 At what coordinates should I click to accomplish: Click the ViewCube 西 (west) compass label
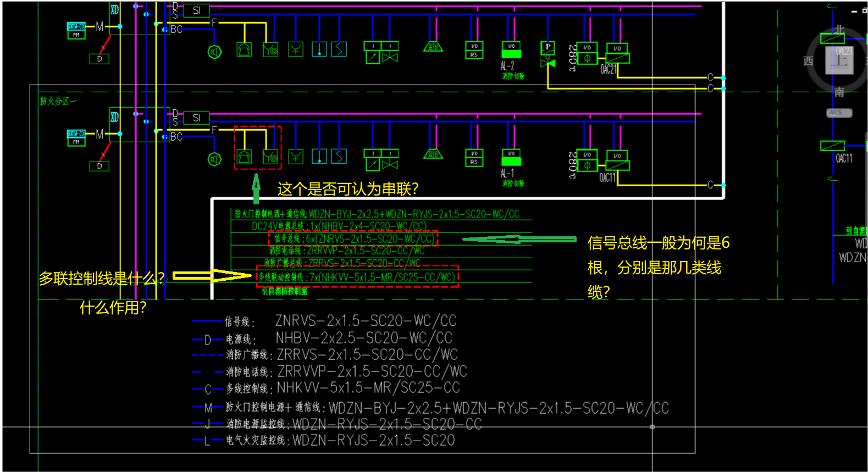pyautogui.click(x=808, y=61)
